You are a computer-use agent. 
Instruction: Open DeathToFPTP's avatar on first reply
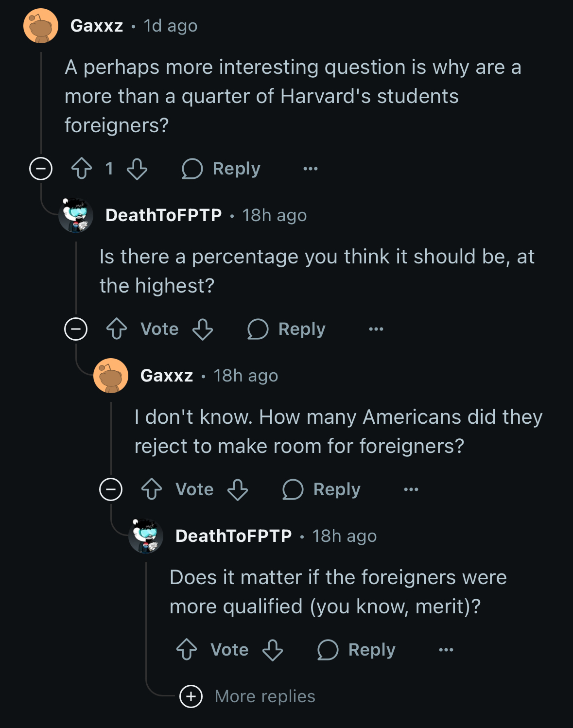coord(76,215)
